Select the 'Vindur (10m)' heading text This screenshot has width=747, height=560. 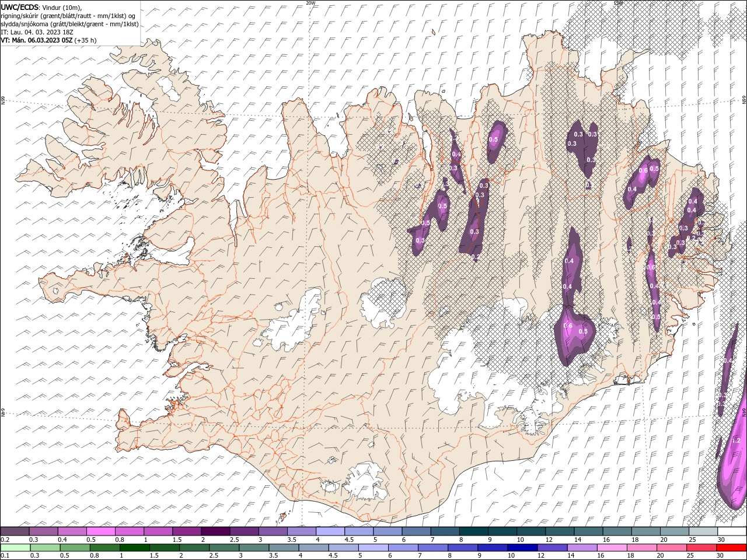click(62, 7)
